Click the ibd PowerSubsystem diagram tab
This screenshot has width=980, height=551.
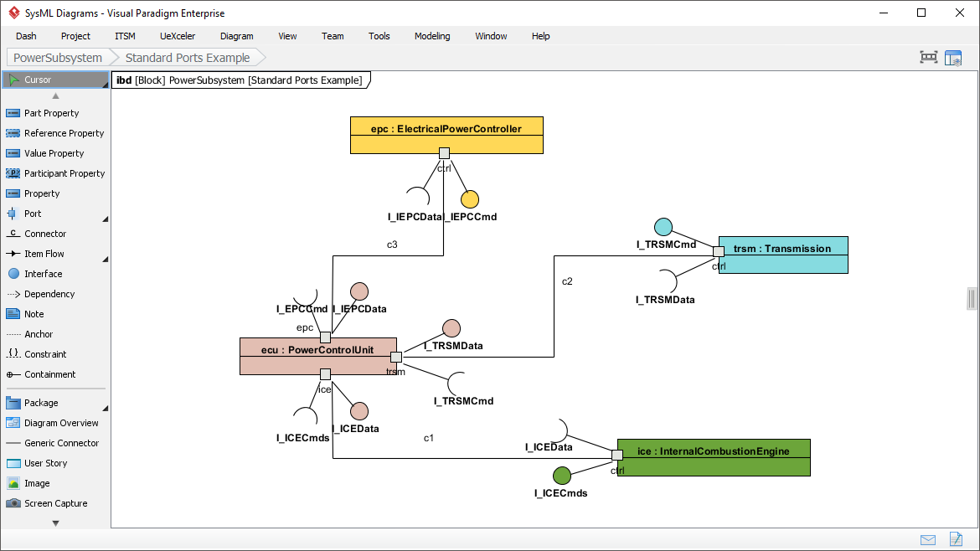click(241, 80)
